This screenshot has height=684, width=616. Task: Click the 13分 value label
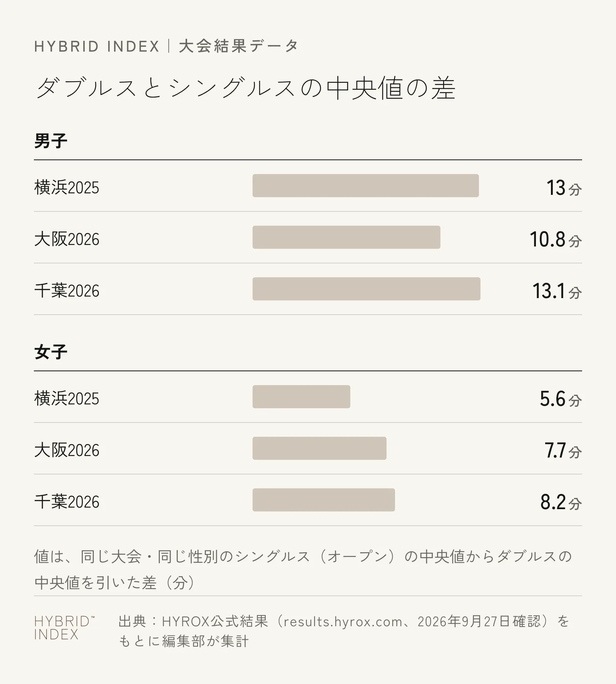(564, 188)
